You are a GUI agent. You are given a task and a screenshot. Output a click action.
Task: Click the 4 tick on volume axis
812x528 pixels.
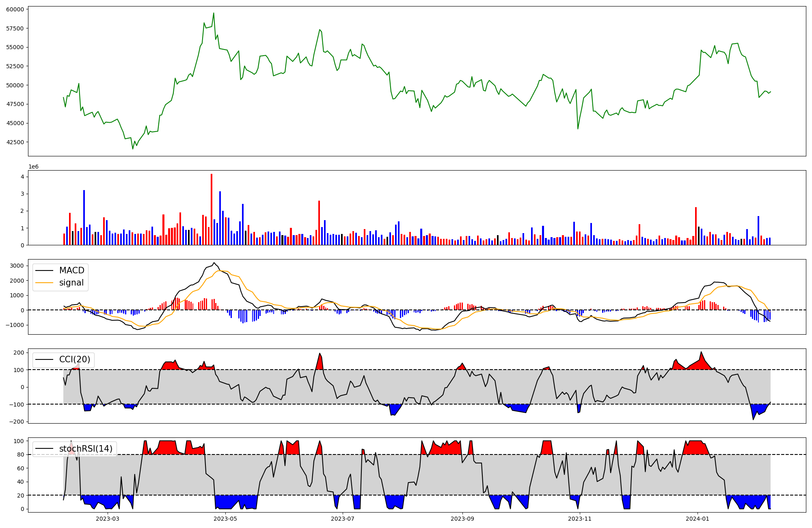22,177
